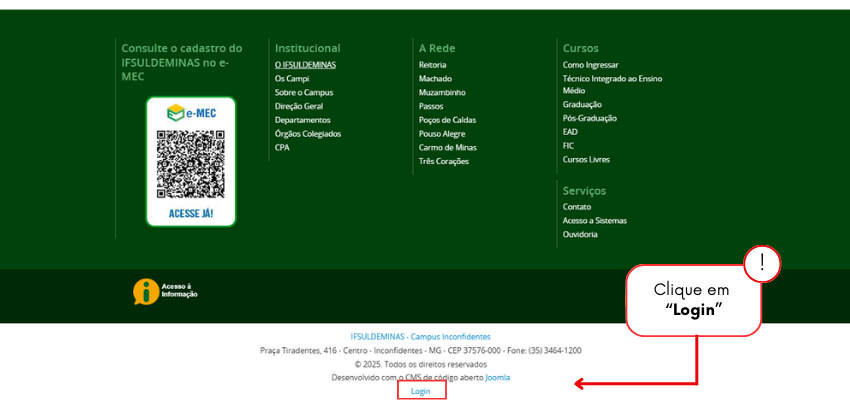The height and width of the screenshot is (400, 850).
Task: Open Acesso a Sistemas service
Action: (x=595, y=220)
